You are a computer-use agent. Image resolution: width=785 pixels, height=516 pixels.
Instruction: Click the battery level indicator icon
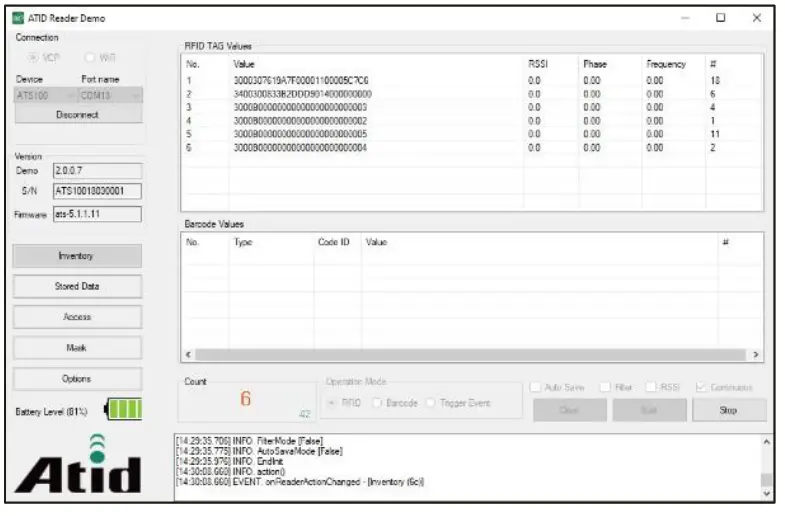[x=123, y=410]
